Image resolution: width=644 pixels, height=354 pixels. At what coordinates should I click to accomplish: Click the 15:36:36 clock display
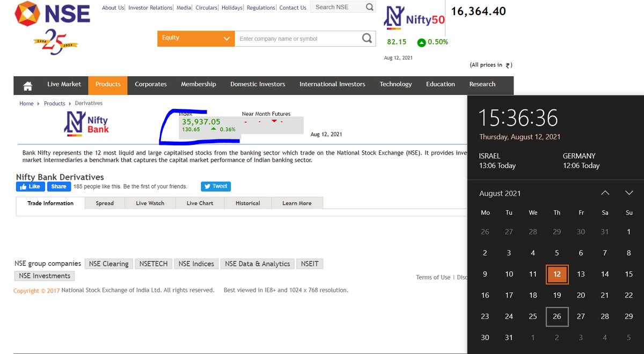coord(518,118)
